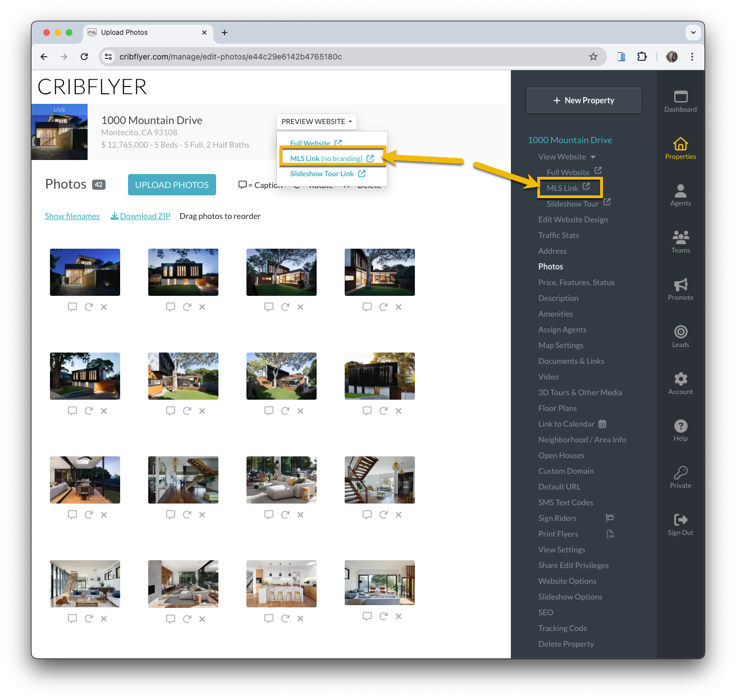Delete the first photo in the grid

pyautogui.click(x=104, y=307)
